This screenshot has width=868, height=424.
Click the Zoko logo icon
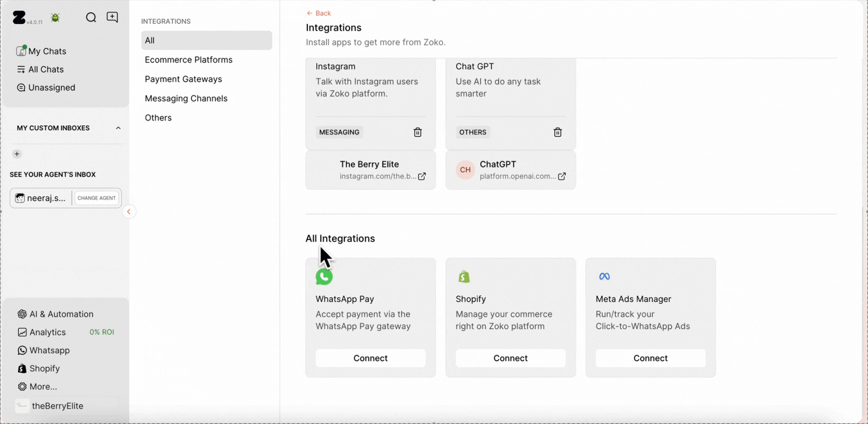19,18
